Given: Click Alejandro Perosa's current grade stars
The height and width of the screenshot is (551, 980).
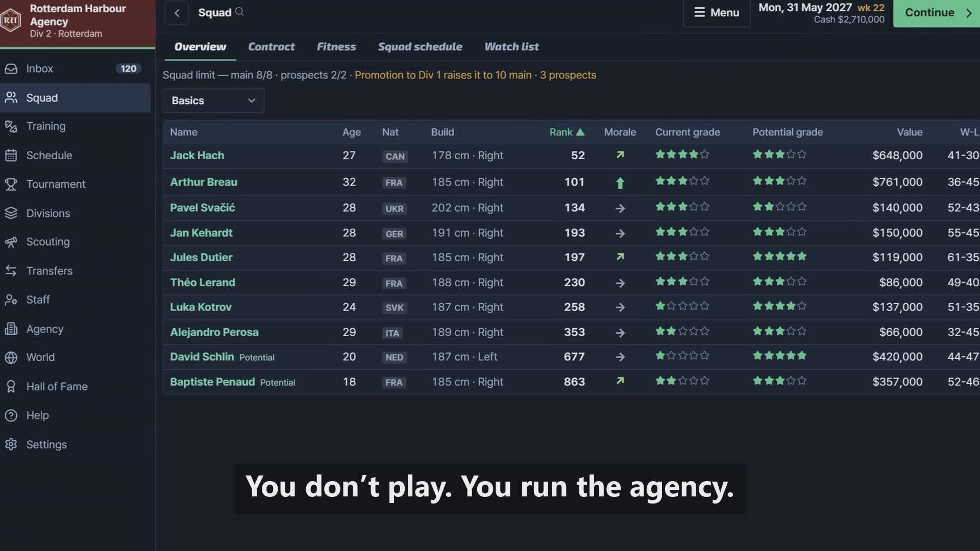Looking at the screenshot, I should (682, 331).
